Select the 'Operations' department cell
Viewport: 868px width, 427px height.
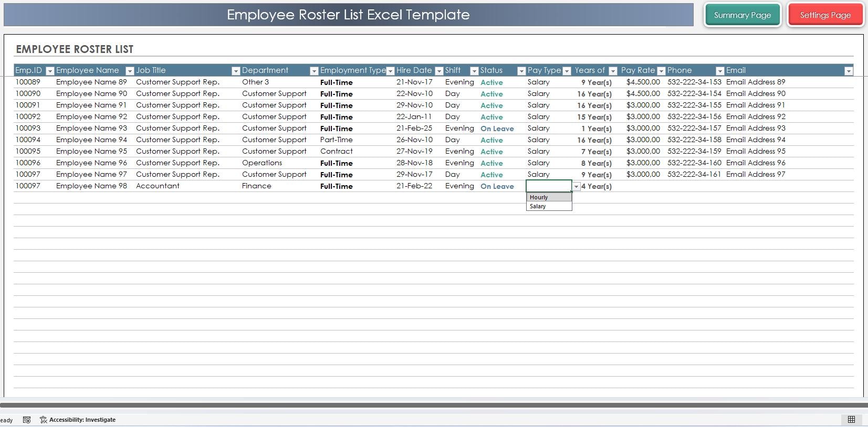(262, 163)
